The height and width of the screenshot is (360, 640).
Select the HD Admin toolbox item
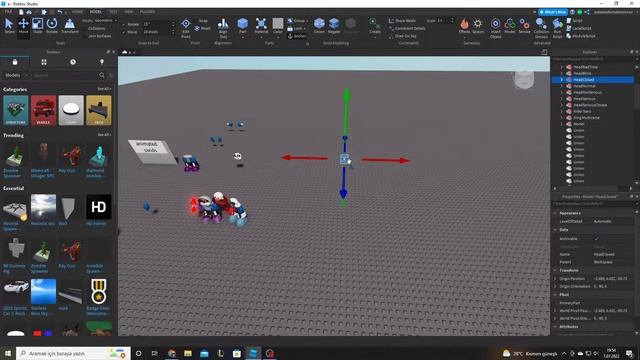click(x=98, y=210)
